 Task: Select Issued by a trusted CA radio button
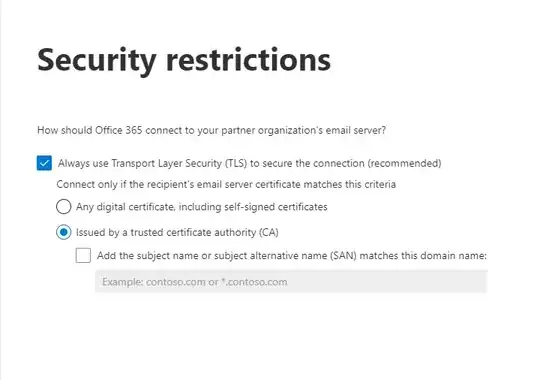pyautogui.click(x=63, y=232)
